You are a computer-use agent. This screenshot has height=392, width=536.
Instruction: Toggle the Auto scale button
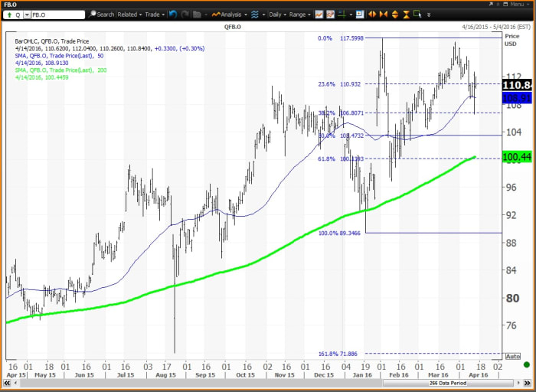coord(513,357)
